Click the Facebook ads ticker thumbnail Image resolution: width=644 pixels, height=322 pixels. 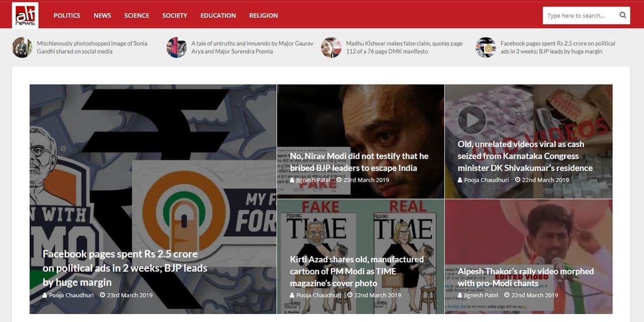tap(486, 47)
